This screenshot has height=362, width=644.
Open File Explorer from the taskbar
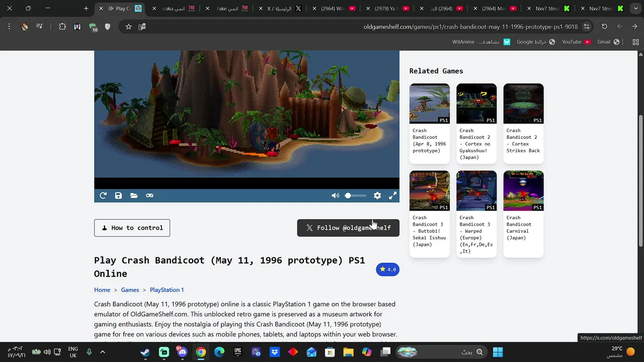pos(348,352)
